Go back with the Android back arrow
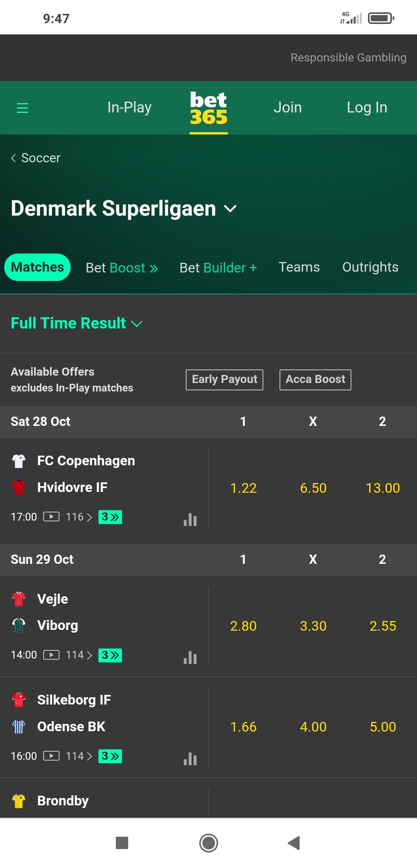This screenshot has height=868, width=417. pos(294,843)
